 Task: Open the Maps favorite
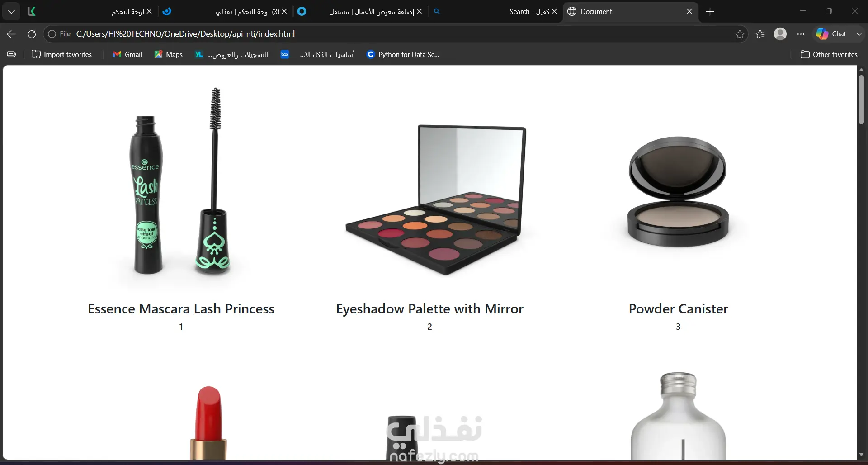[x=168, y=54]
